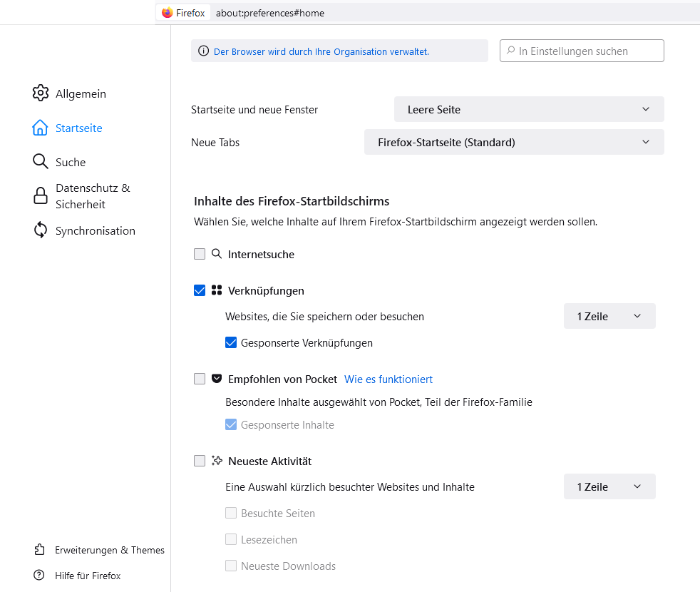Click the Startseite house icon
The width and height of the screenshot is (700, 592).
40,128
